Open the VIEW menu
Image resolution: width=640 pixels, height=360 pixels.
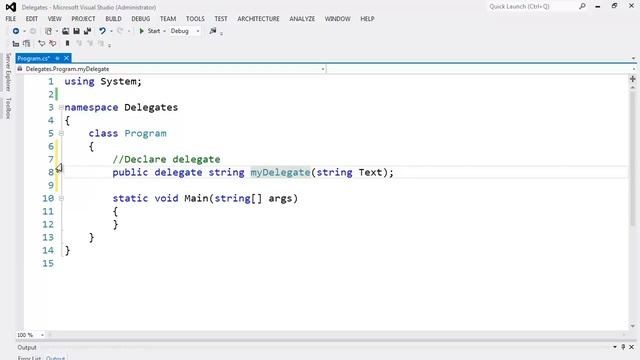54,19
